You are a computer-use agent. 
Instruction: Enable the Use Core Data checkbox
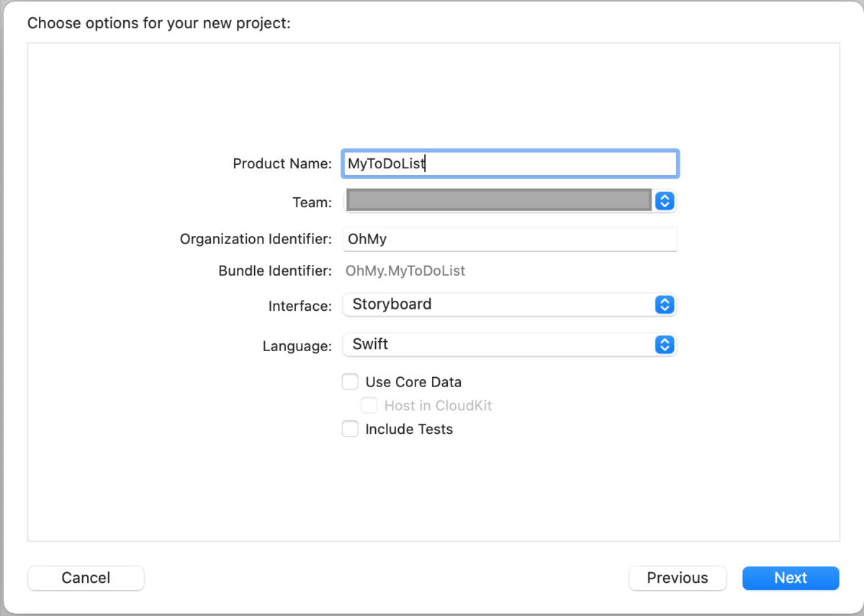pos(350,382)
